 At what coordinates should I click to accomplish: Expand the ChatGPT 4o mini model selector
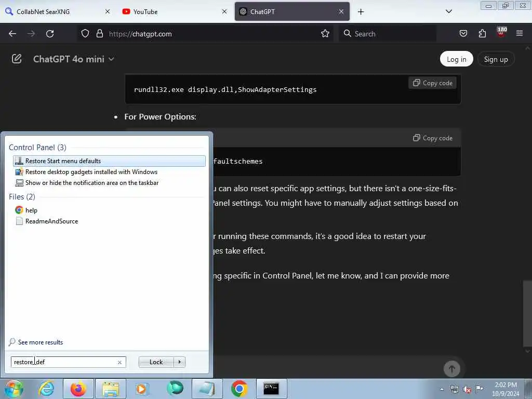coord(74,59)
